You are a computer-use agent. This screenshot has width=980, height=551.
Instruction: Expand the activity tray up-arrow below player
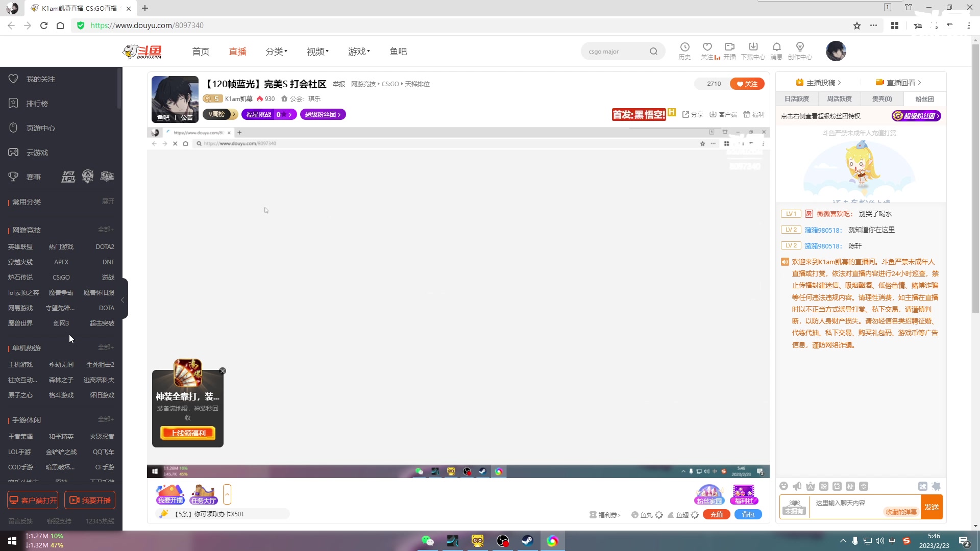coord(227,494)
